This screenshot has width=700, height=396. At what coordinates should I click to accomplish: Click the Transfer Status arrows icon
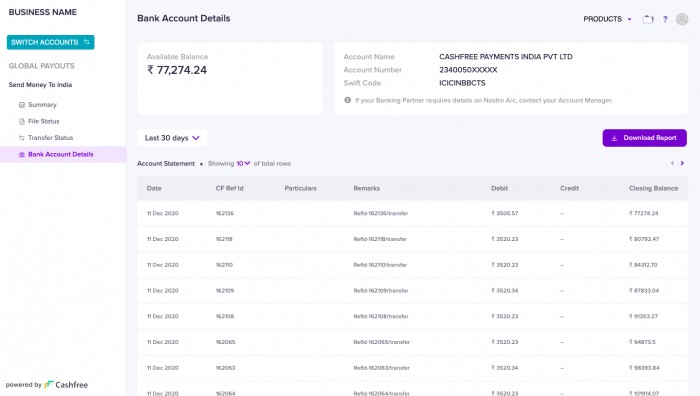(x=21, y=138)
